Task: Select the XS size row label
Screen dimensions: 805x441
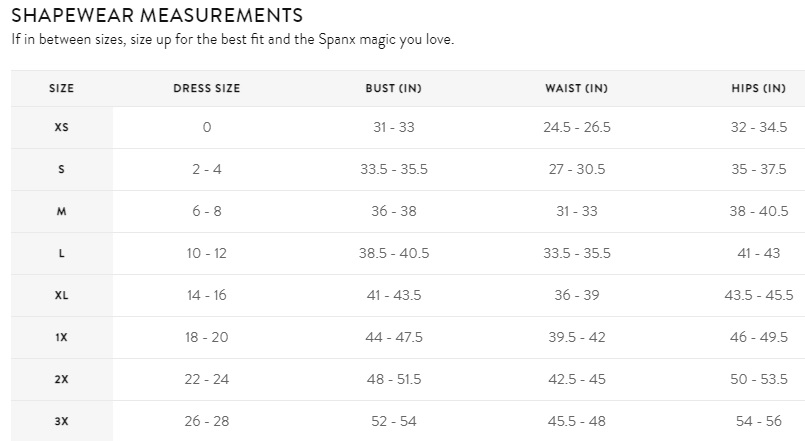Action: click(x=62, y=127)
